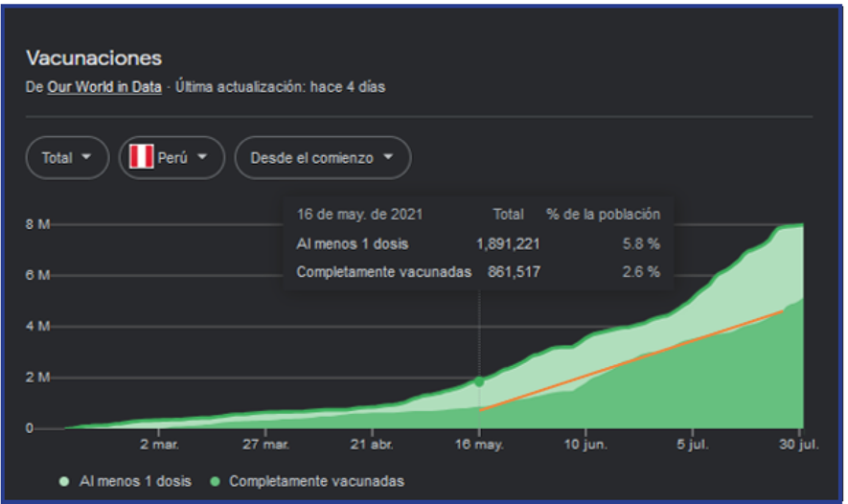Open the Total metric dropdown
The image size is (848, 504).
click(x=67, y=158)
